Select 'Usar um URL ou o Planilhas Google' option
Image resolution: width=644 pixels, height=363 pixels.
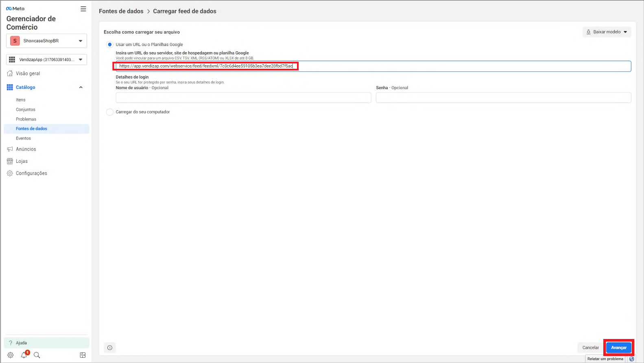[x=110, y=44]
